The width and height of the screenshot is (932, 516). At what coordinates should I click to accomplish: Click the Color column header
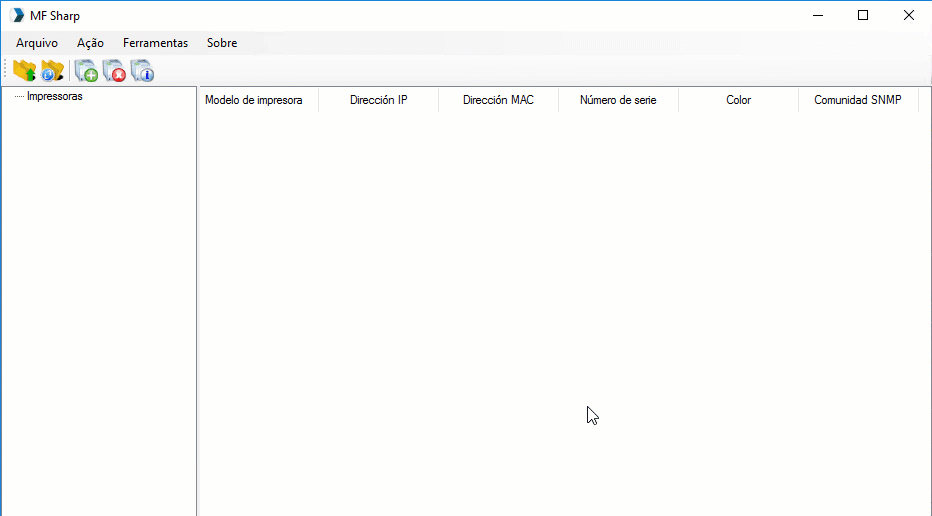(738, 100)
